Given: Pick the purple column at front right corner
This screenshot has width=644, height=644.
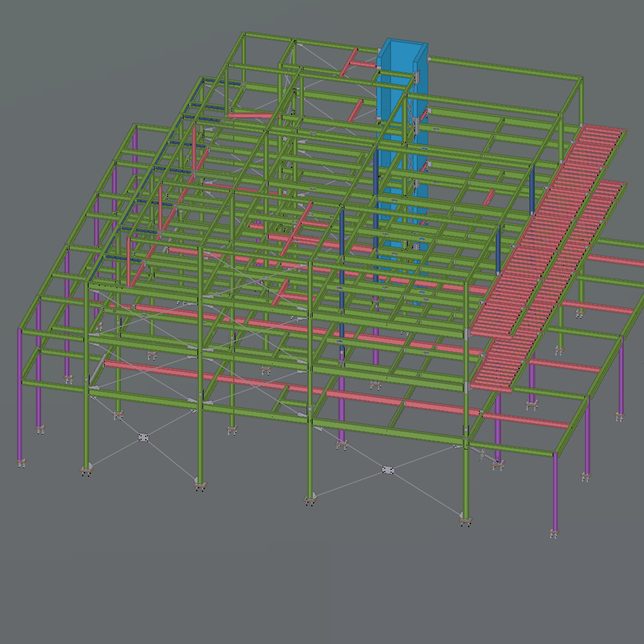Looking at the screenshot, I should click(555, 492).
